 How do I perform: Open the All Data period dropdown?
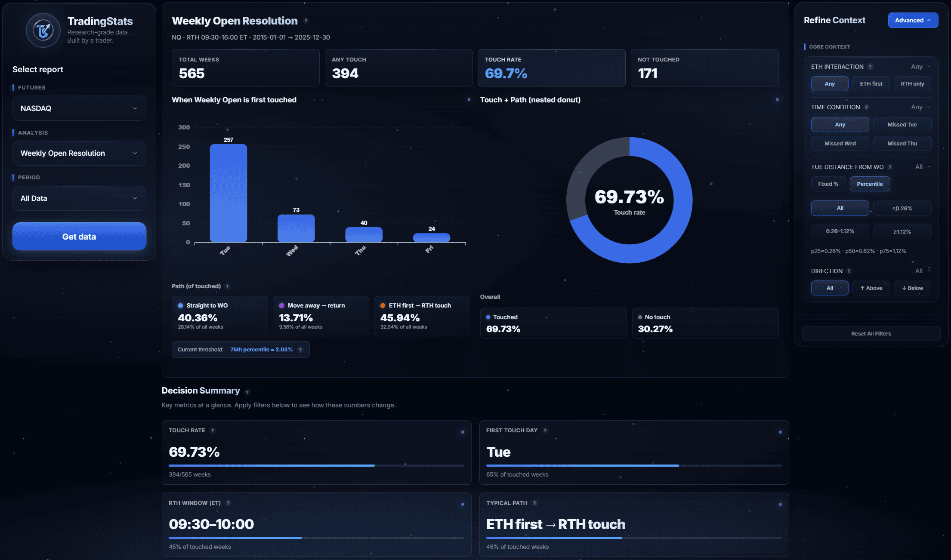[79, 198]
